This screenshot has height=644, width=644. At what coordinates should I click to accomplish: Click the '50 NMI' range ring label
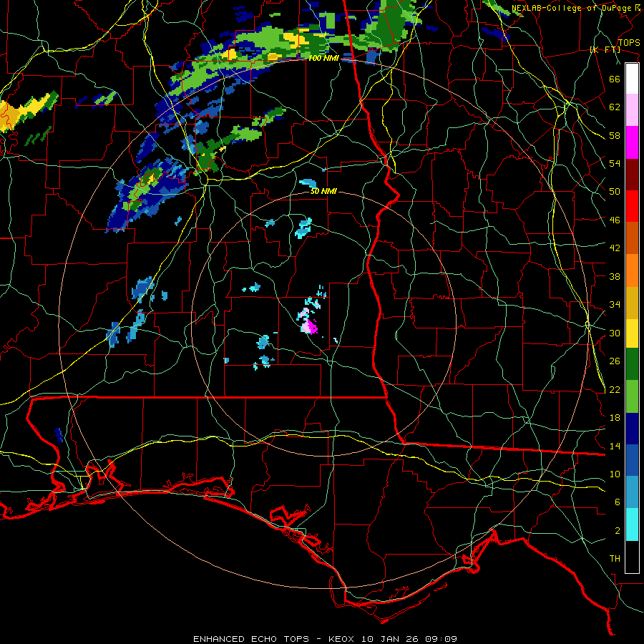tap(323, 191)
